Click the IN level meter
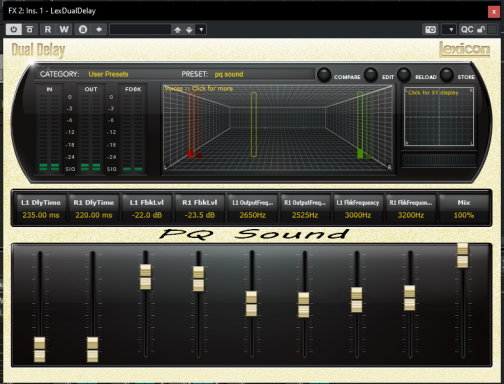The width and height of the screenshot is (504, 384). tap(49, 129)
